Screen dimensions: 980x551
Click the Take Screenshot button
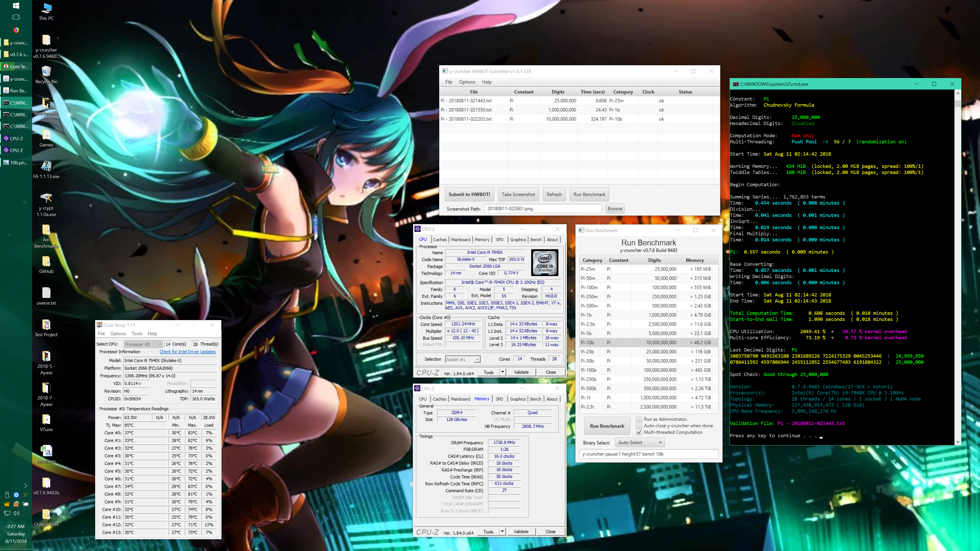pyautogui.click(x=518, y=194)
